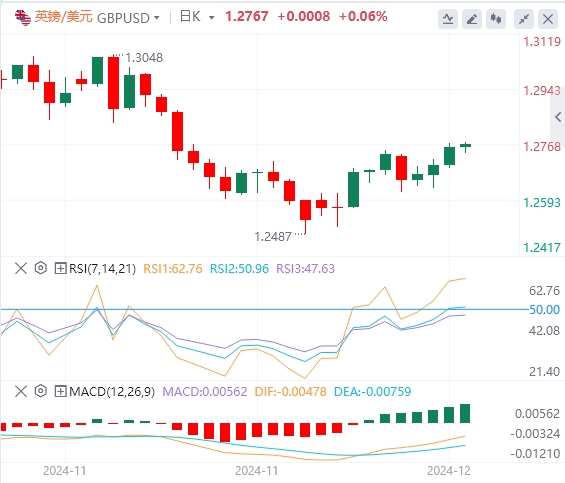Click the 英镑/美元 pair name
565x483 pixels.
click(64, 17)
